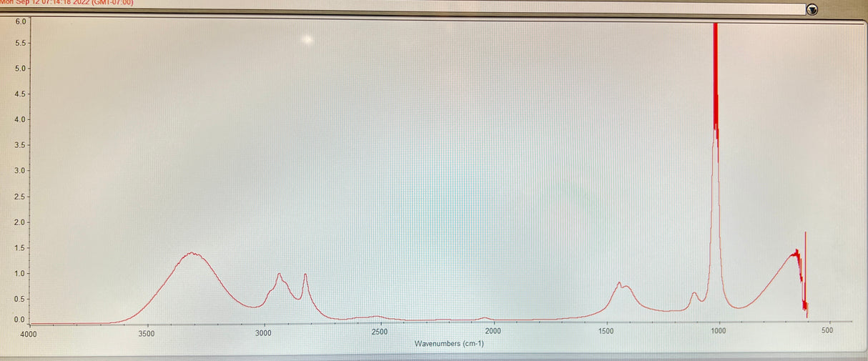
Task: Click the 0.0 y-axis tick label
Action: tap(21, 320)
